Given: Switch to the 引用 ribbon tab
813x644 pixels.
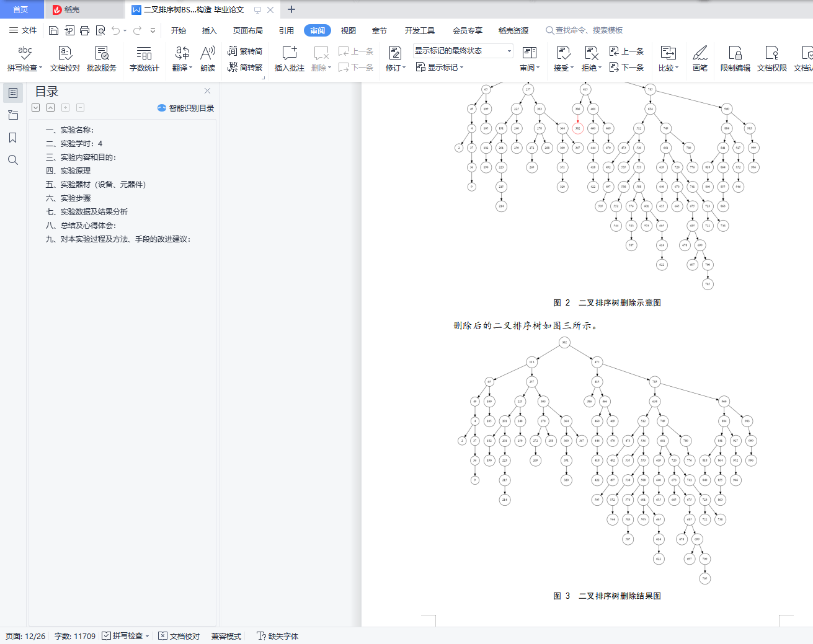Looking at the screenshot, I should click(x=287, y=30).
